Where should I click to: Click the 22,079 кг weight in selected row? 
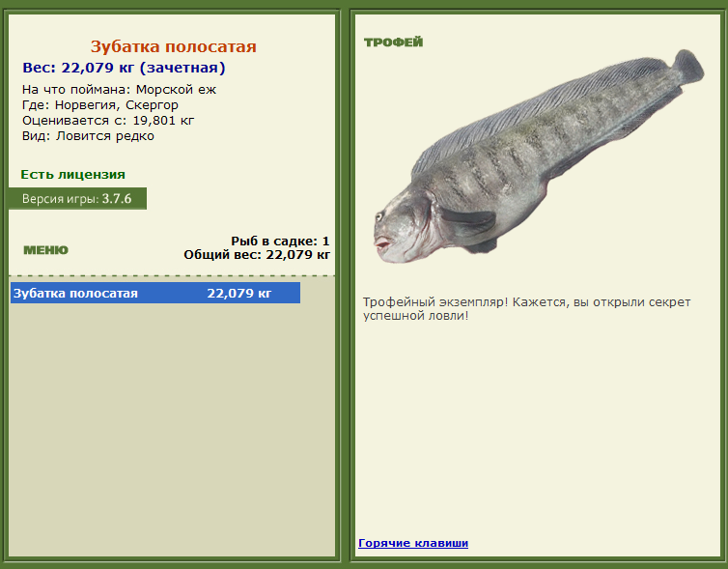tap(239, 293)
